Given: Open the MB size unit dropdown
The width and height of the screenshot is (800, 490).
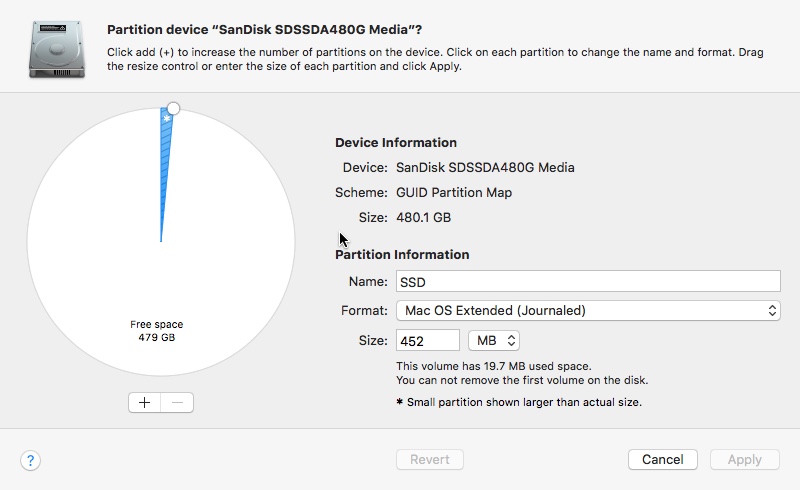Looking at the screenshot, I should [494, 340].
